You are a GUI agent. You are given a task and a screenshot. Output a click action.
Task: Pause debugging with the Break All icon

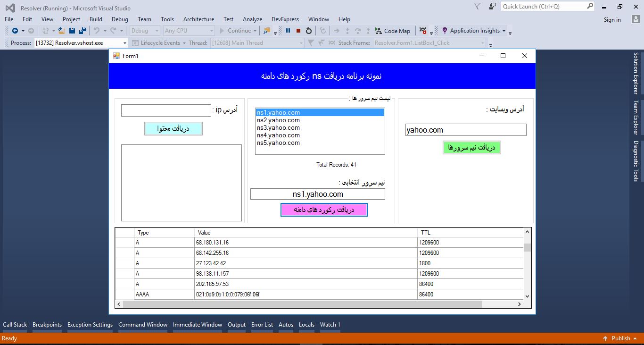click(x=288, y=30)
